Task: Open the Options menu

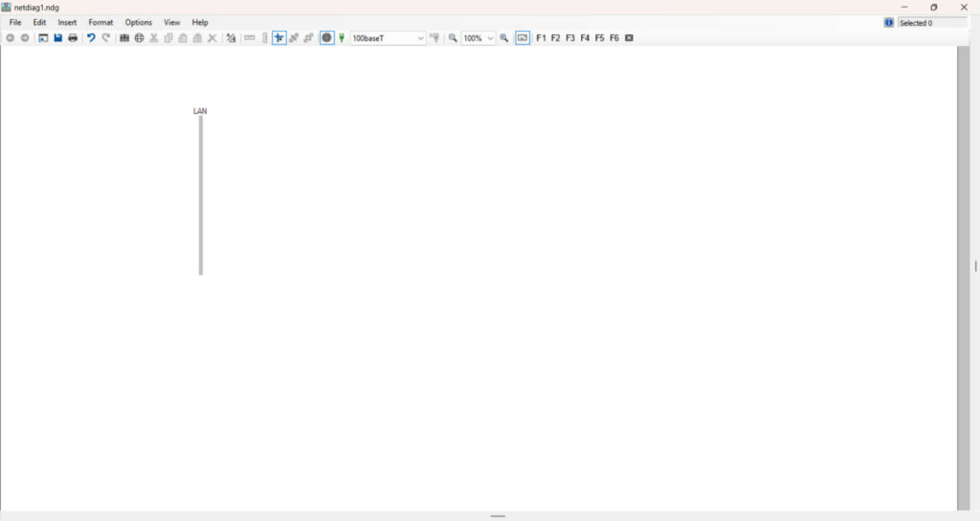Action: 138,23
